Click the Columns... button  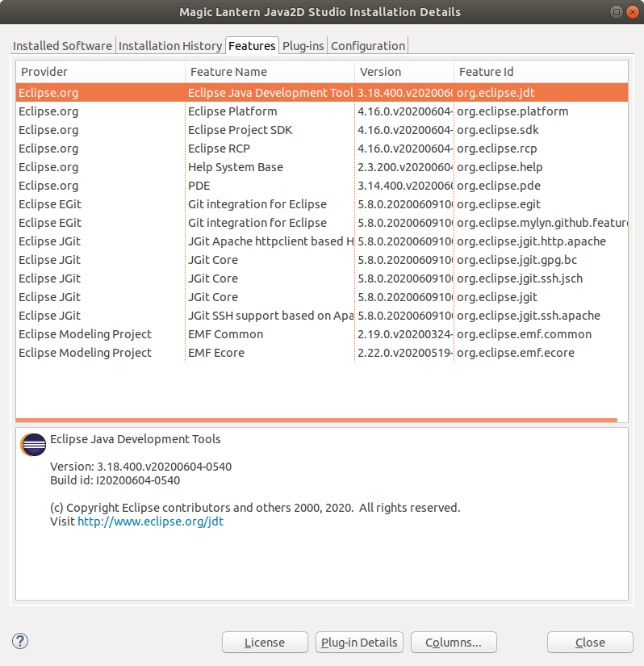tap(454, 643)
